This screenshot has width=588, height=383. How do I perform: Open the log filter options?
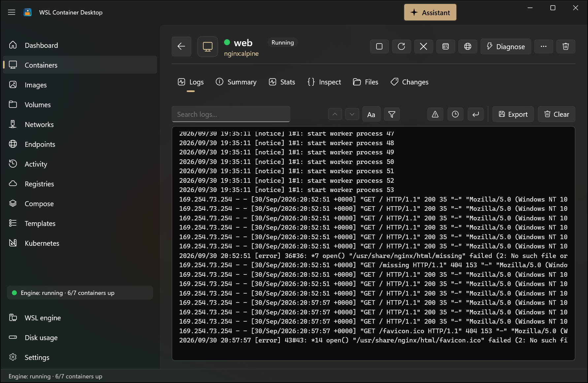392,114
